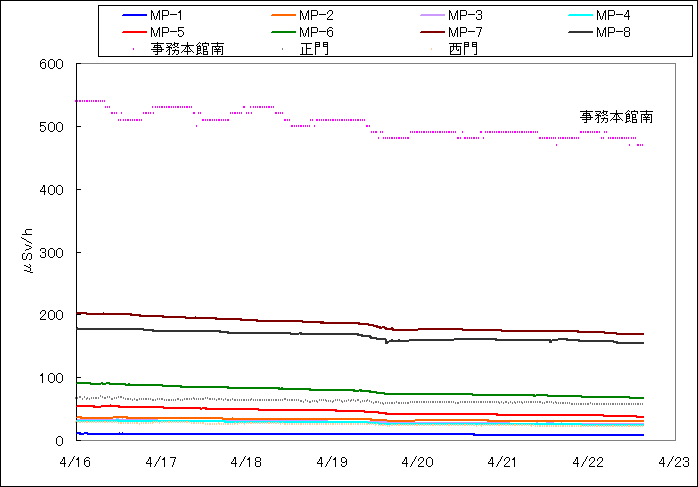Click the 600 value on the y-axis
The image size is (698, 487).
(x=51, y=65)
